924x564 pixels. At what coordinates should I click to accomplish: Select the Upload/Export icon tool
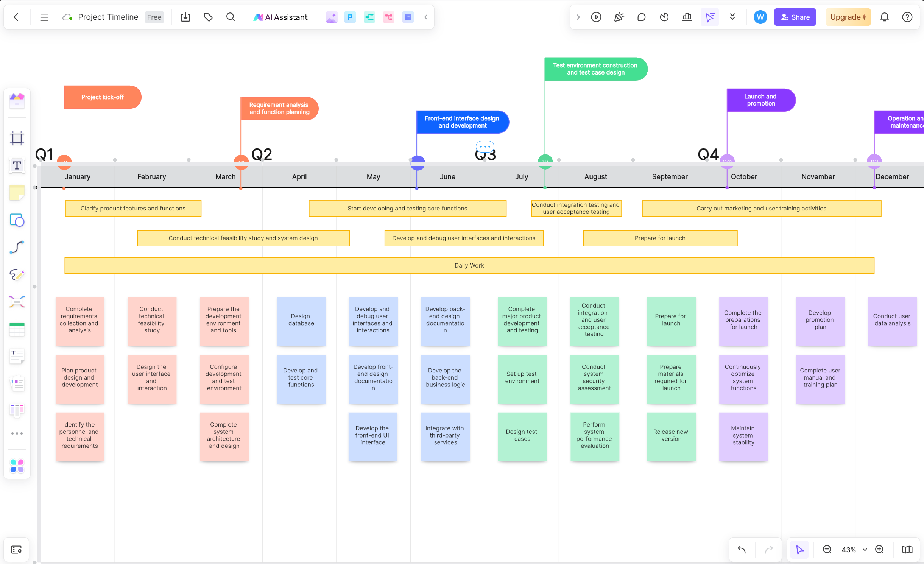point(185,17)
